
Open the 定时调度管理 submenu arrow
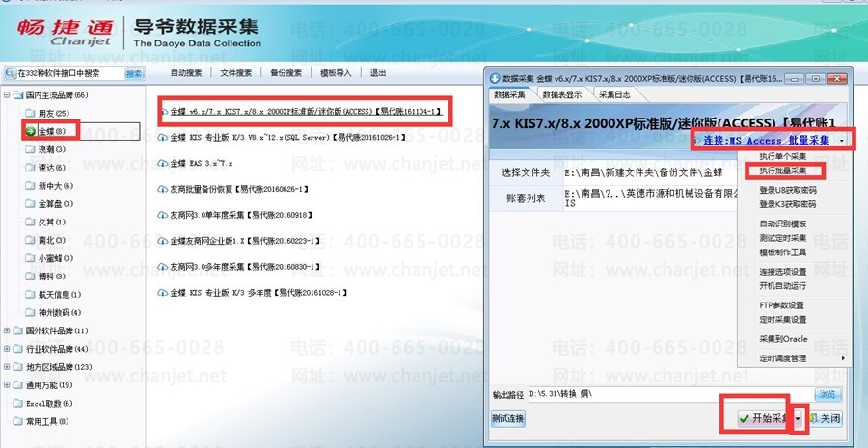(x=844, y=358)
